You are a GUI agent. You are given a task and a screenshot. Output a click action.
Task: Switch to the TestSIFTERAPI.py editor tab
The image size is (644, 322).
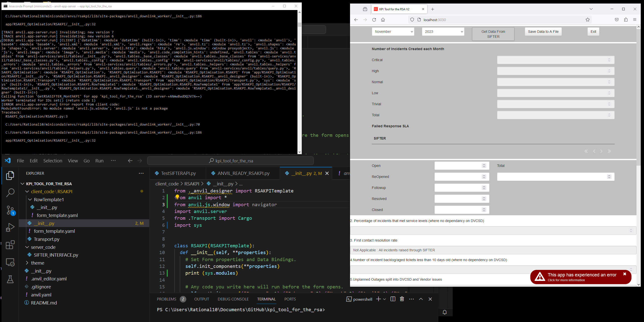click(x=178, y=173)
